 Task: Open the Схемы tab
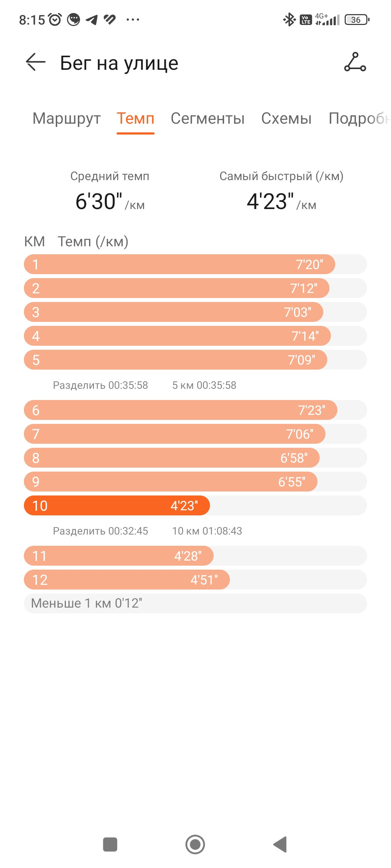pyautogui.click(x=286, y=118)
